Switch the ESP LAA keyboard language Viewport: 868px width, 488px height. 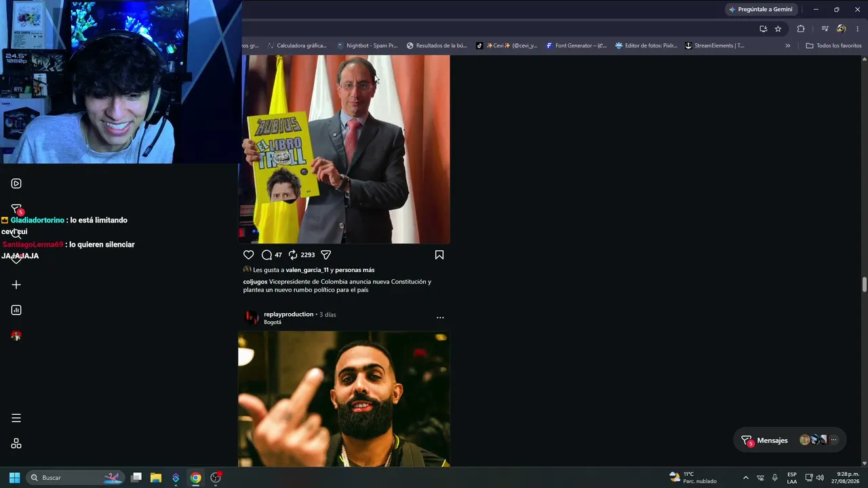pos(792,478)
